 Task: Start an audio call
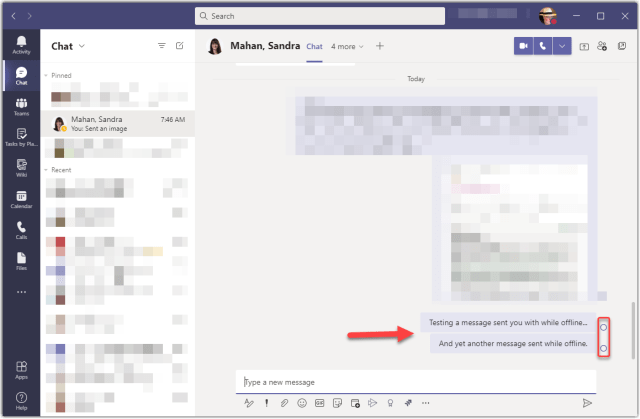(545, 46)
